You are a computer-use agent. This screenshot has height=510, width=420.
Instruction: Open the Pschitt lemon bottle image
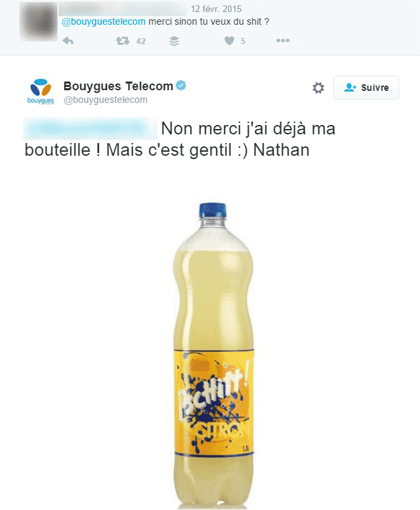[213, 355]
